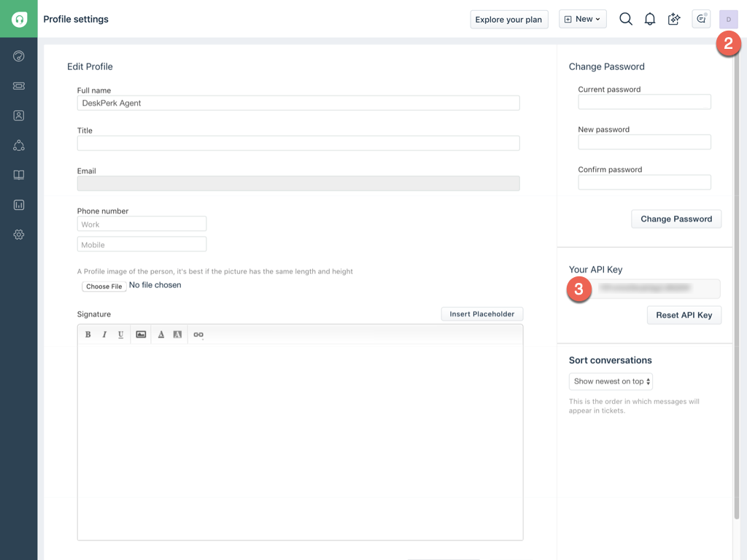Open the Dashboard from the sidebar
This screenshot has height=560, width=747.
point(19,56)
